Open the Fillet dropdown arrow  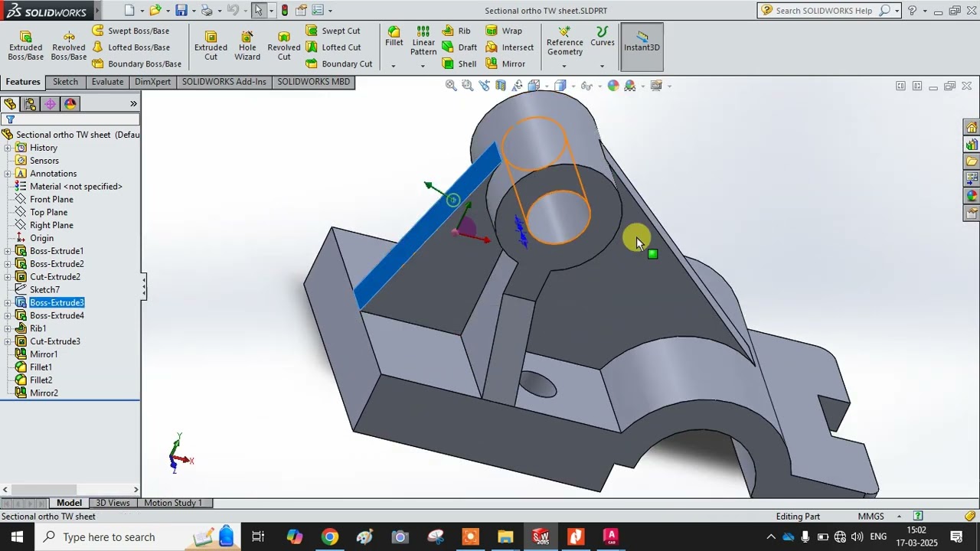394,66
